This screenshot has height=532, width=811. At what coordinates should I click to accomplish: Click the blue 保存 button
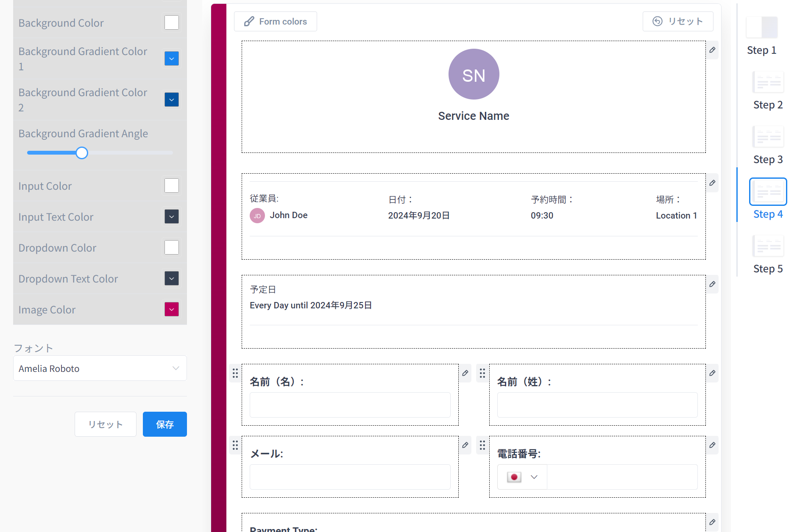pos(165,424)
